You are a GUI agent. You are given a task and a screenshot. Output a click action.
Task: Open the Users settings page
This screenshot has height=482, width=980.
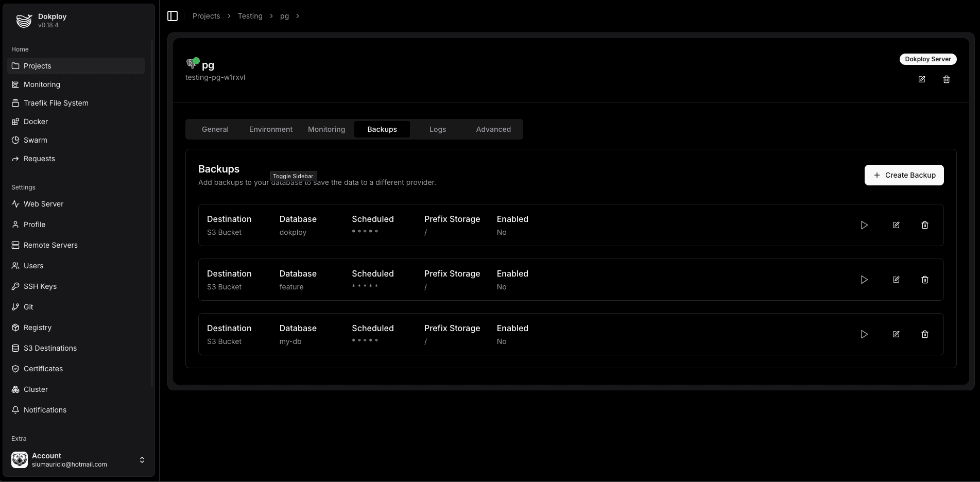click(76, 266)
